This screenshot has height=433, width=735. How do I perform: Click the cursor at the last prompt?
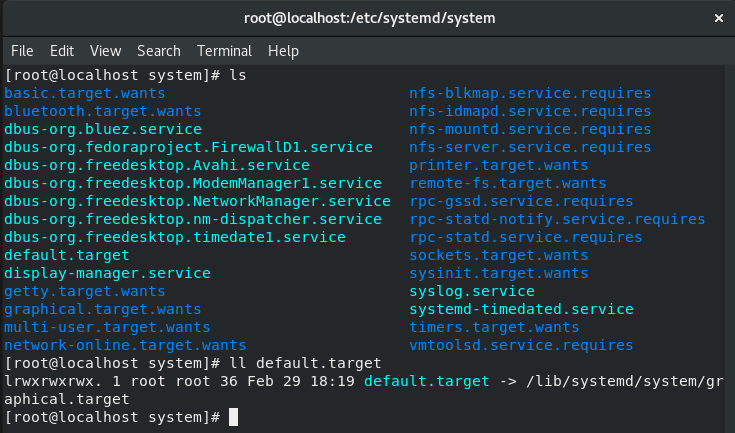tap(233, 417)
